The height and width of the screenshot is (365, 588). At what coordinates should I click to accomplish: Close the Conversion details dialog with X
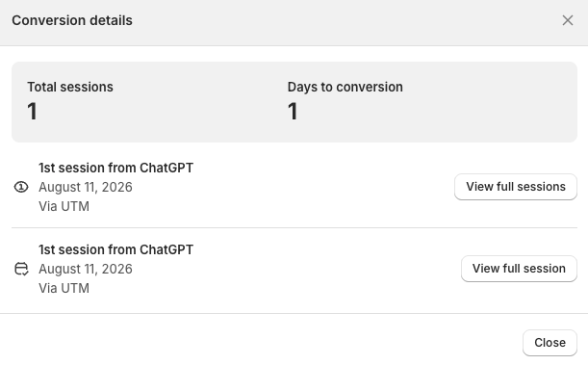pos(568,20)
